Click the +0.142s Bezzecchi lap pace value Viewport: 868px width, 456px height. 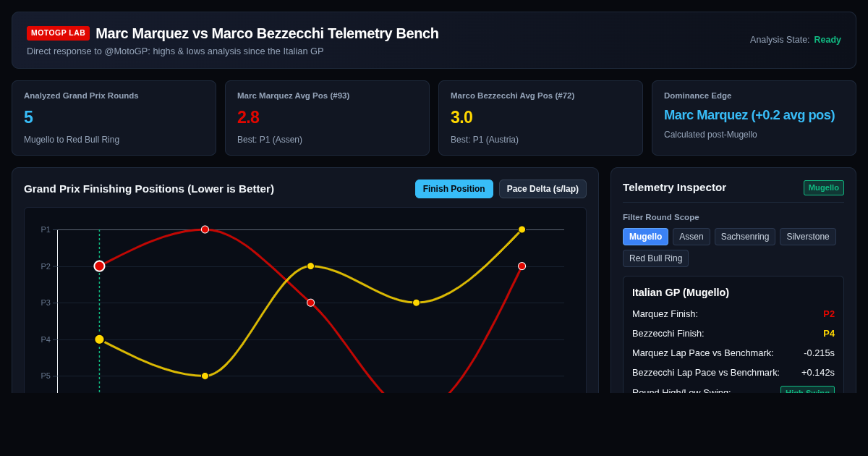tap(818, 373)
